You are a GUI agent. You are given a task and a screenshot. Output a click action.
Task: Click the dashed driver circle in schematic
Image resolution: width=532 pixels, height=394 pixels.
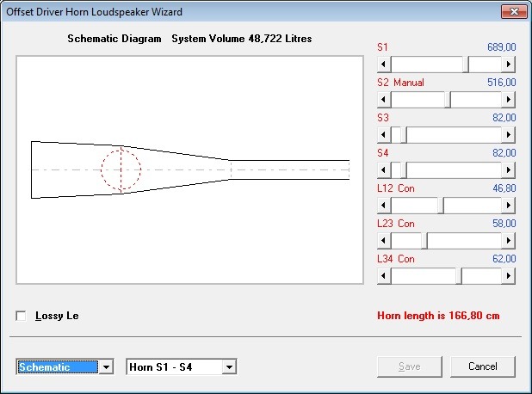click(x=121, y=169)
